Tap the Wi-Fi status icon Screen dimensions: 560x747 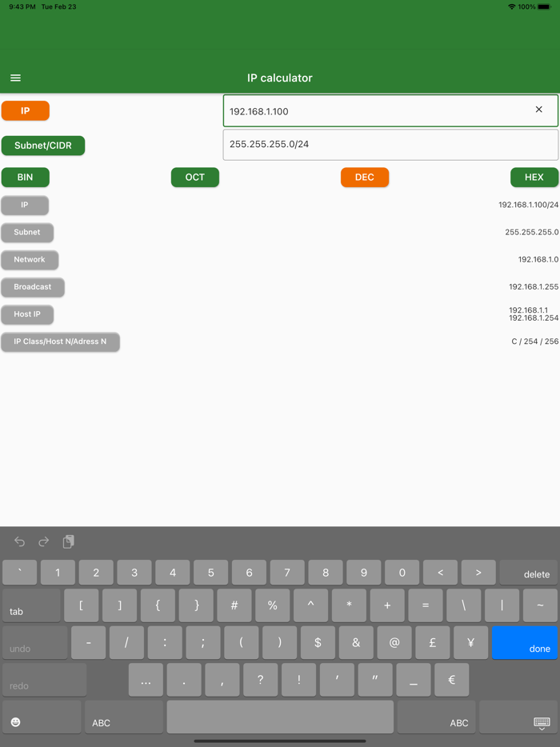(512, 6)
